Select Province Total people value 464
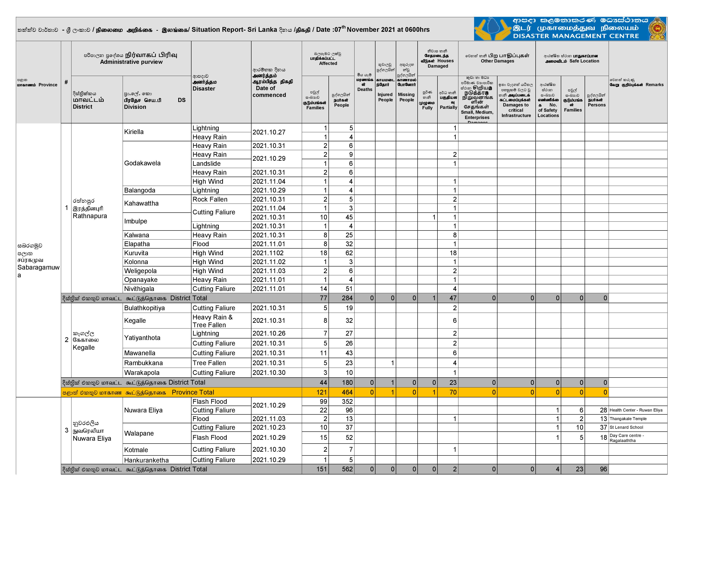This screenshot has width=728, height=563. 341,392
